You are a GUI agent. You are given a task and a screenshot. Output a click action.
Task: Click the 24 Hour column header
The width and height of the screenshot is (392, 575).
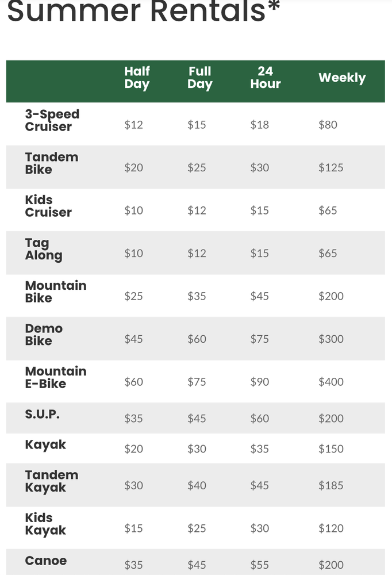tap(265, 78)
